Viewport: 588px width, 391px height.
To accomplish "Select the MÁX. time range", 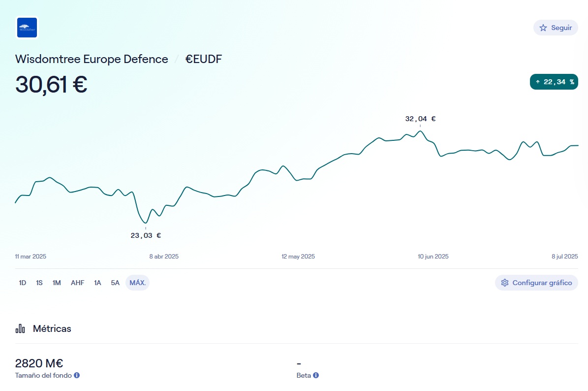I will tap(137, 283).
